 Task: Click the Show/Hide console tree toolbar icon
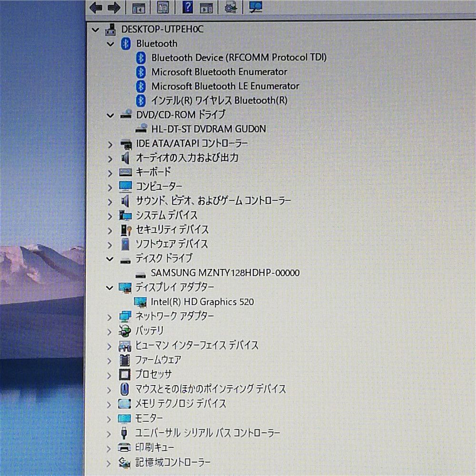pyautogui.click(x=138, y=7)
